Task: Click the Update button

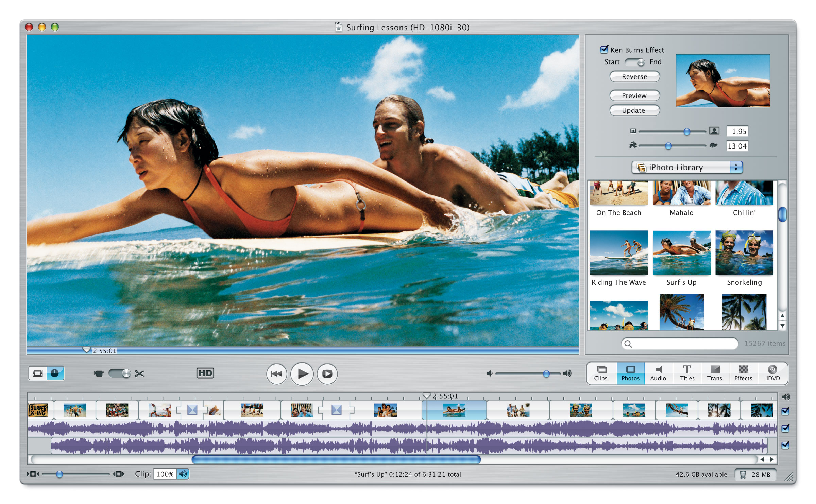Action: pos(634,110)
